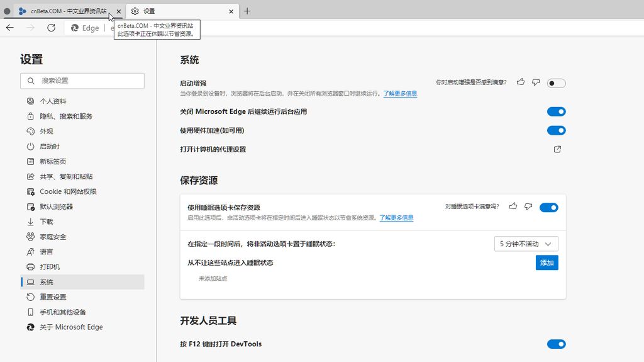This screenshot has height=362, width=644.
Task: Close the 设置 tab
Action: 231,11
